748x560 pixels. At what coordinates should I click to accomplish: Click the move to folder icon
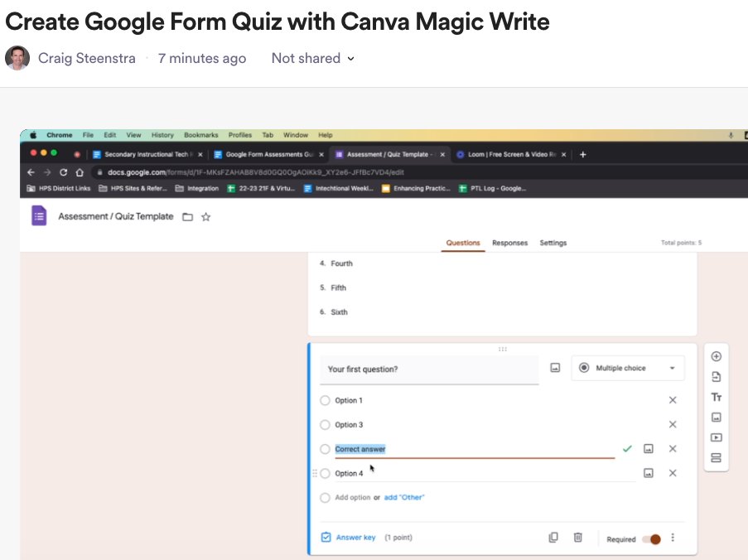coord(187,217)
